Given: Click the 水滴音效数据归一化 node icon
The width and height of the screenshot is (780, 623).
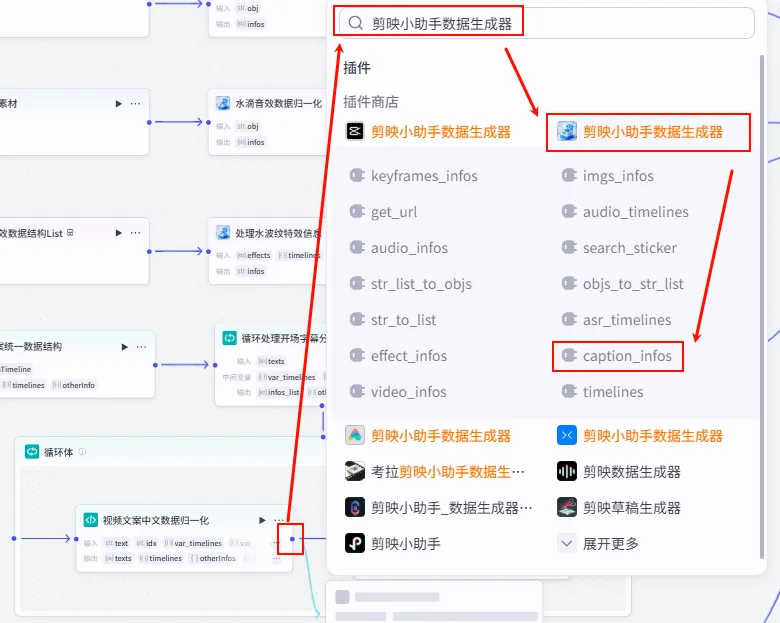Looking at the screenshot, I should coord(223,103).
